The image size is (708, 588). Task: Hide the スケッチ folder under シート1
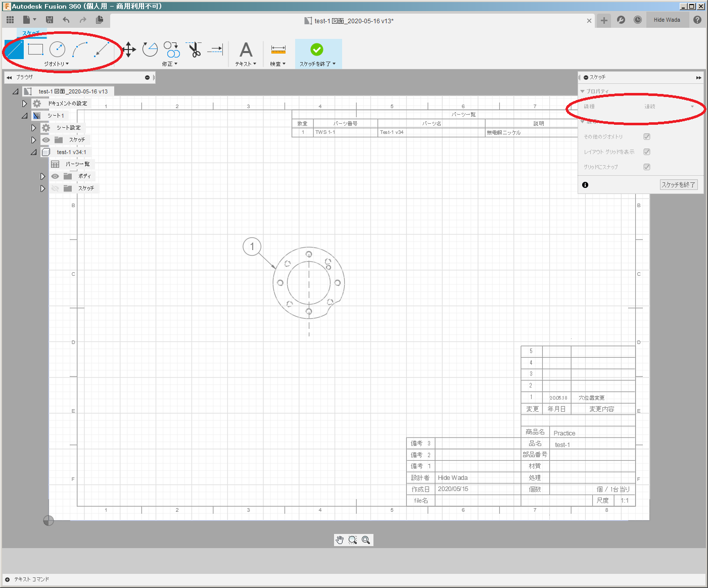point(46,140)
